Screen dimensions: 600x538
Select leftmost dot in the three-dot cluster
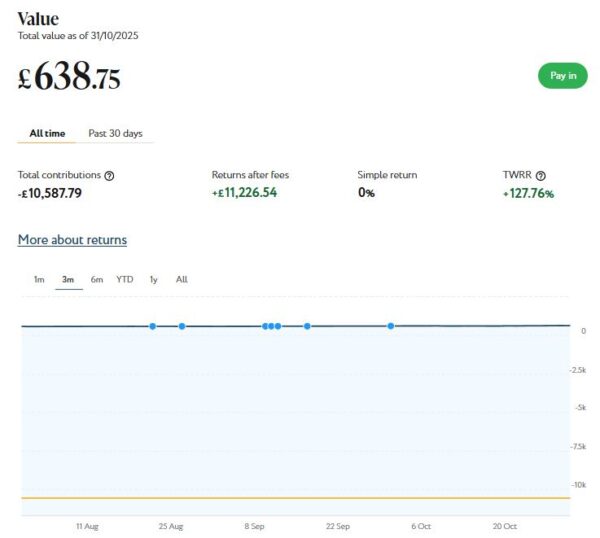[265, 326]
